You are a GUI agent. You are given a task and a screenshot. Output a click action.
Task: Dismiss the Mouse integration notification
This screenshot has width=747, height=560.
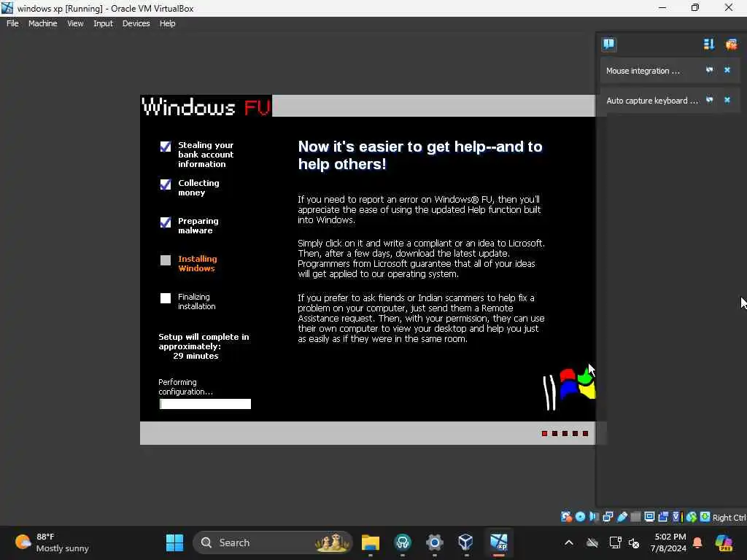click(x=727, y=70)
